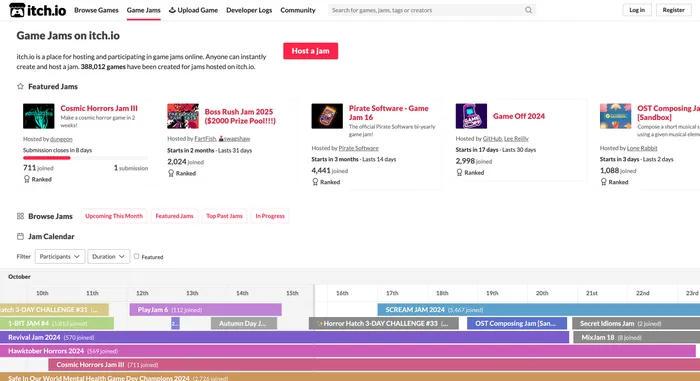The width and height of the screenshot is (700, 381).
Task: Open Pirate Software - Game Jam 16 link
Action: 388,113
